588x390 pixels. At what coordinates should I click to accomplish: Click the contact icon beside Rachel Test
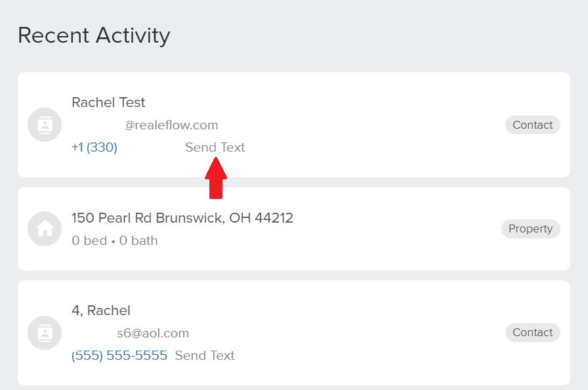pyautogui.click(x=45, y=125)
